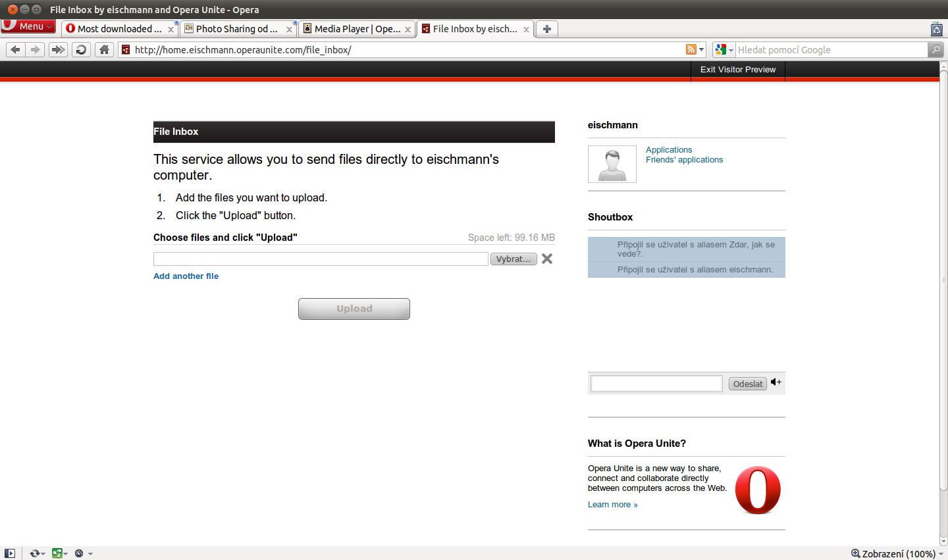Open the closed tabs trash icon
Image resolution: width=948 pixels, height=560 pixels.
click(x=937, y=29)
